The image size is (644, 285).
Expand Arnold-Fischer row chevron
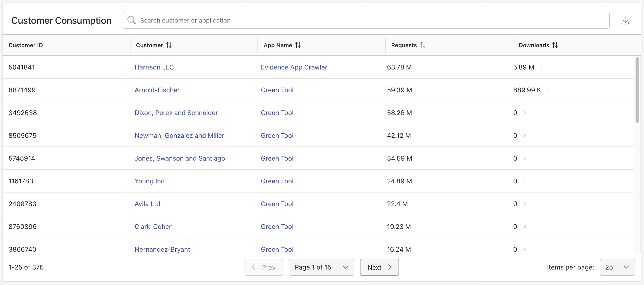point(548,90)
